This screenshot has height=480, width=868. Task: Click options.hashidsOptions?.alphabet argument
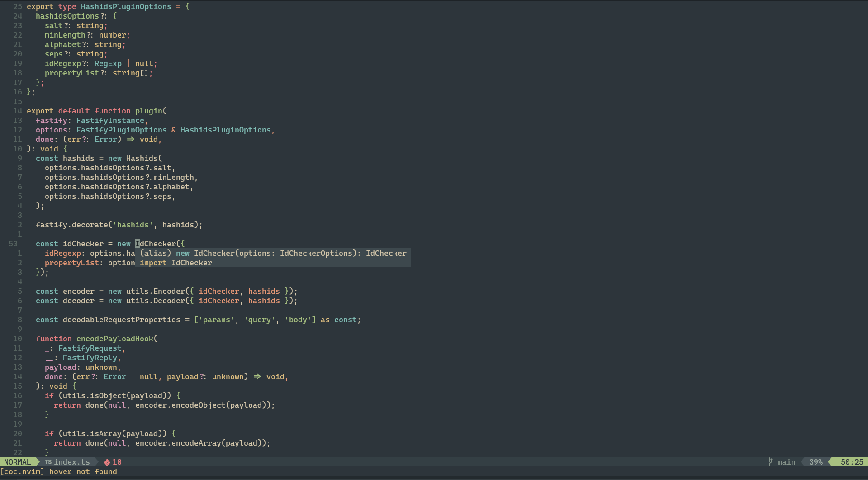coord(117,187)
